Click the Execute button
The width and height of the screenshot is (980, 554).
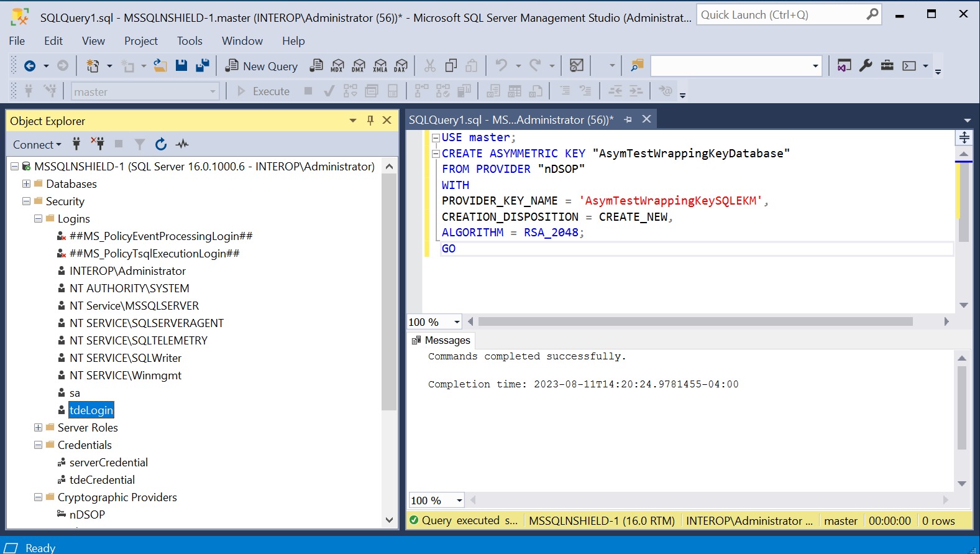coord(263,91)
